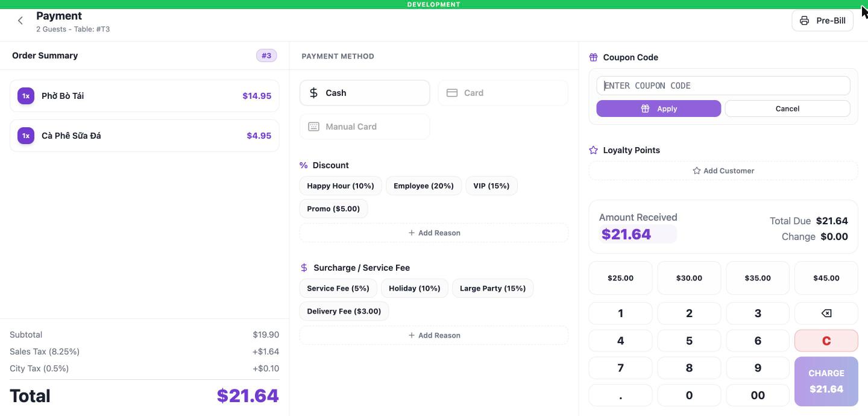868x416 pixels.
Task: Toggle Large Party (15%) surcharge
Action: tap(492, 288)
